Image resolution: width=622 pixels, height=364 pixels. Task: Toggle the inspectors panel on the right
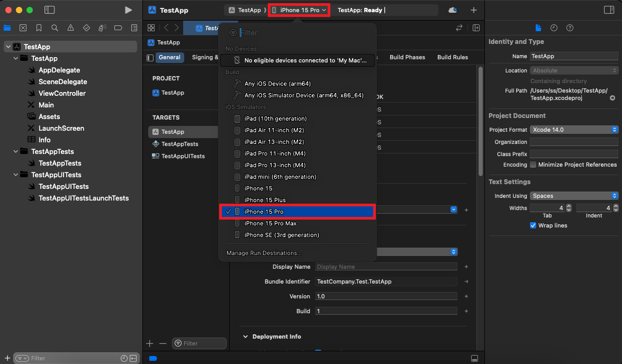pyautogui.click(x=609, y=10)
